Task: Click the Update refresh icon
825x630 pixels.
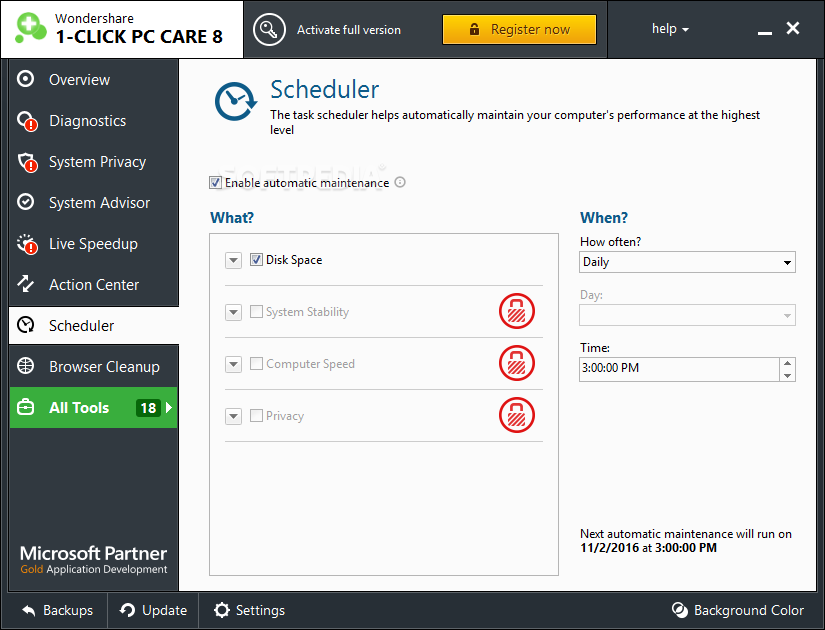Action: coord(127,610)
